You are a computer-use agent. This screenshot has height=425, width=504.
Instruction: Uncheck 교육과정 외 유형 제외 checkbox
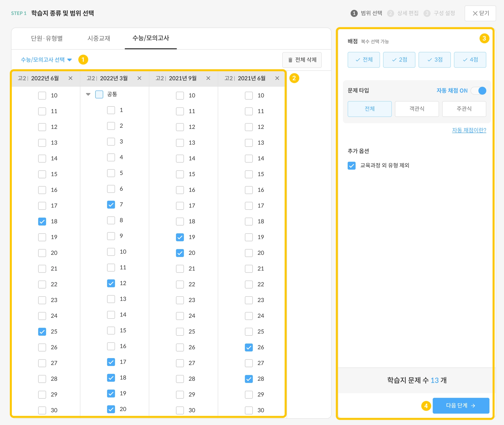coord(351,166)
